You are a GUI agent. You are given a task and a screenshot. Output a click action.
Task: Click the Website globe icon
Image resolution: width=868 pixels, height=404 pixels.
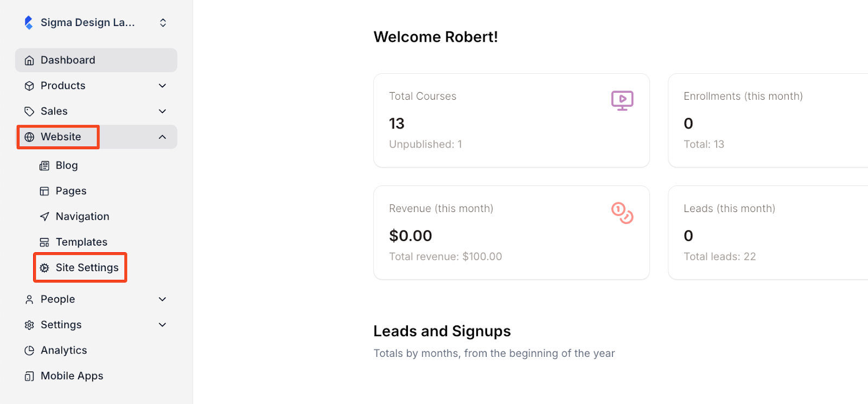click(29, 137)
